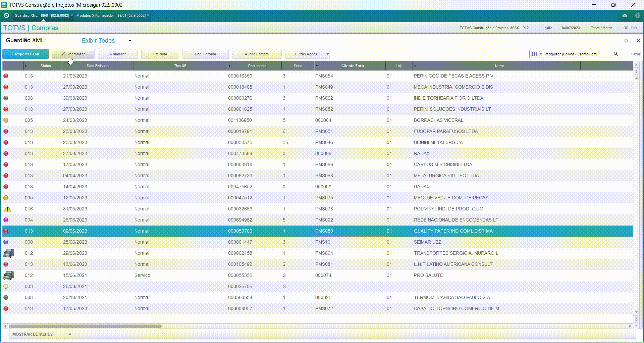Click the column selector bars icon
The width and height of the screenshot is (644, 343).
[x=534, y=54]
